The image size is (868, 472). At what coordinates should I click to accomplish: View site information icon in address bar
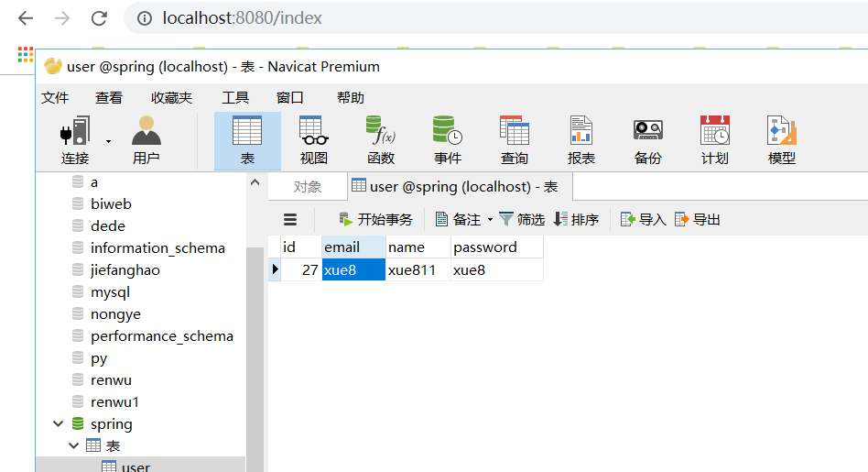pos(145,19)
